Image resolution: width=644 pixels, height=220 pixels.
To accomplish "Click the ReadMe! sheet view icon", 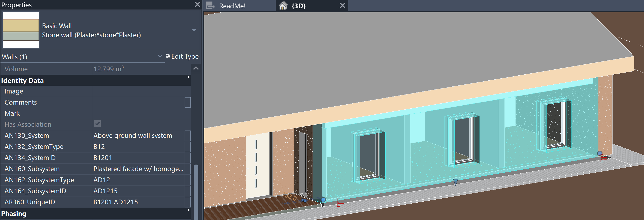I will [x=210, y=6].
